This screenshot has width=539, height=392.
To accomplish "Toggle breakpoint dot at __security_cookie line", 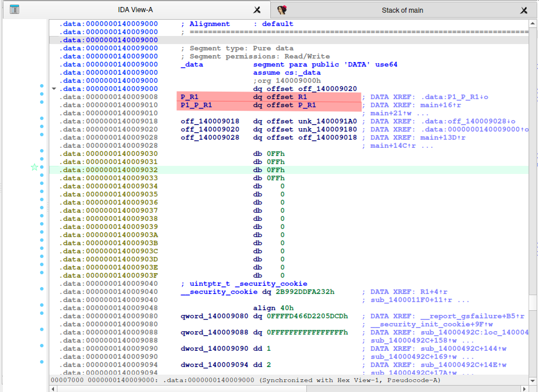I will (42, 289).
